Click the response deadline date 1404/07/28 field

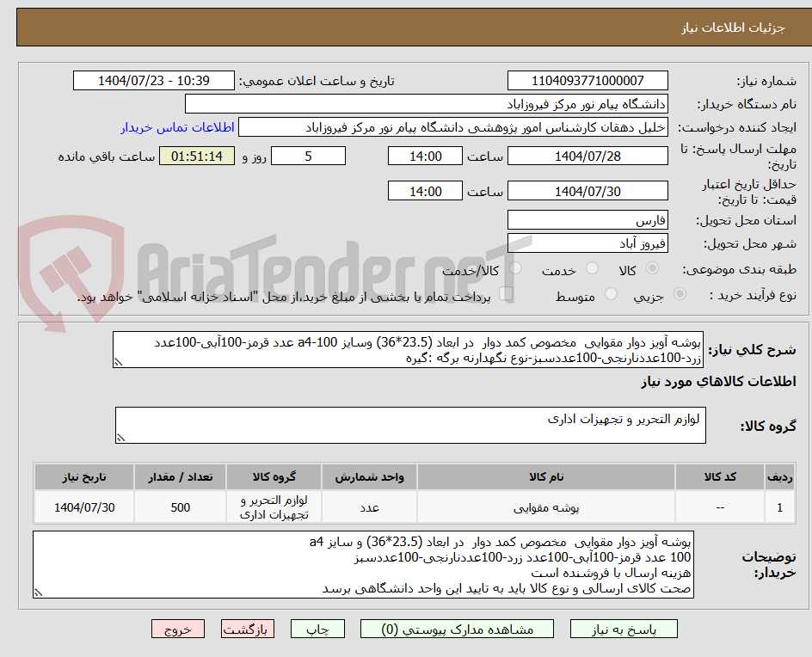point(587,156)
